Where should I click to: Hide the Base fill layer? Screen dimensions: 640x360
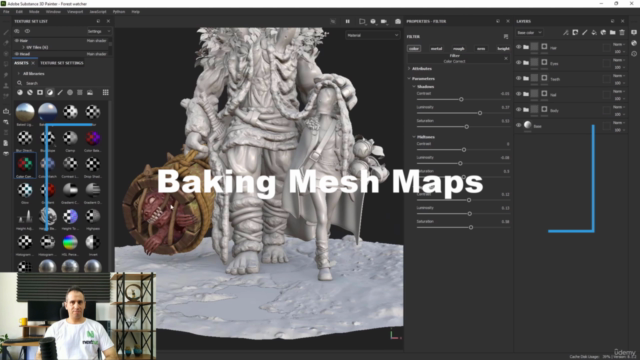(x=518, y=125)
